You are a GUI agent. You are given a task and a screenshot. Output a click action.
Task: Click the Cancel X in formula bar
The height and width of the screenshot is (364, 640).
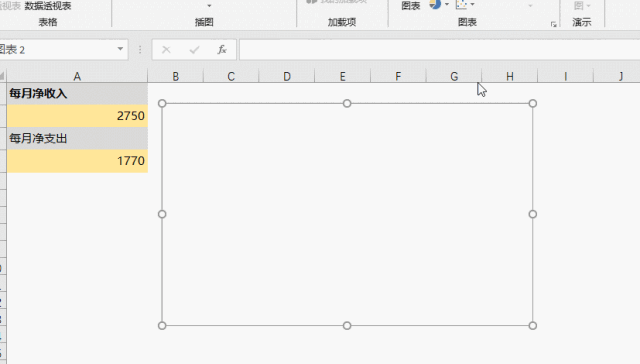coord(166,50)
